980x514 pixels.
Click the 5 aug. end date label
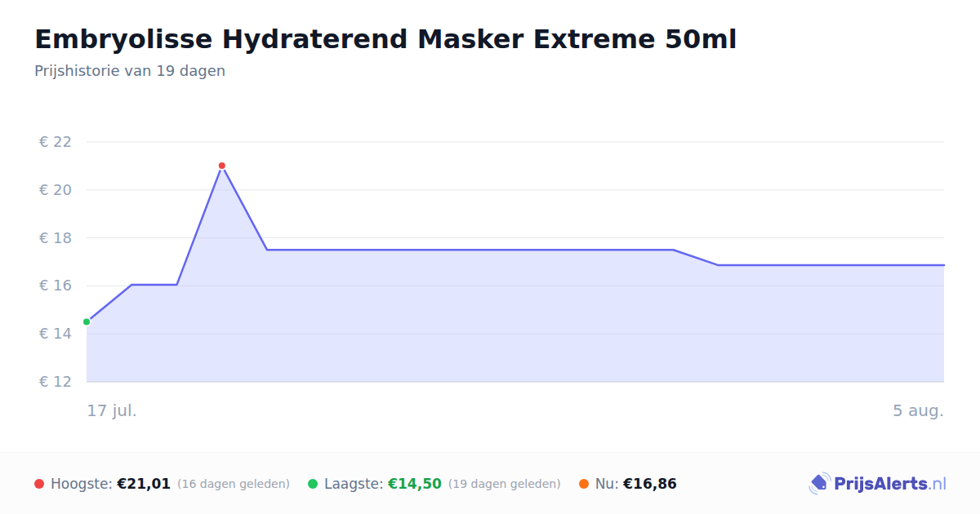click(918, 410)
